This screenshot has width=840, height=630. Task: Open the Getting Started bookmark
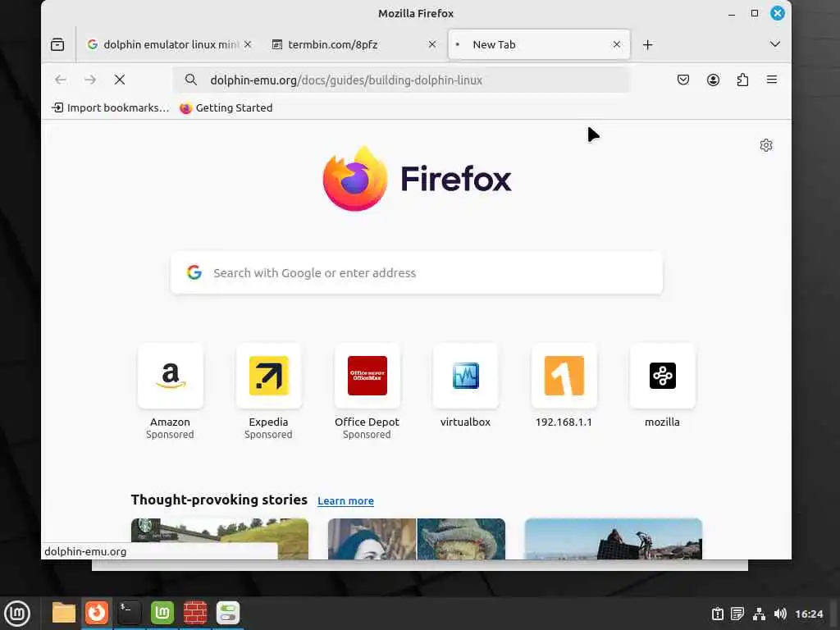click(x=226, y=107)
